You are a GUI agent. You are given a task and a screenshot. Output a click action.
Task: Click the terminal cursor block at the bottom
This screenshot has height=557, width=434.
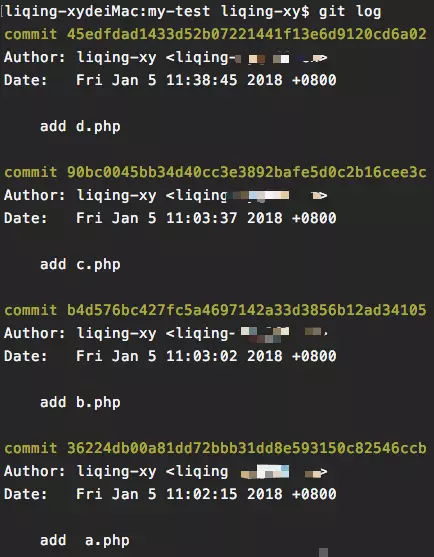point(323,552)
